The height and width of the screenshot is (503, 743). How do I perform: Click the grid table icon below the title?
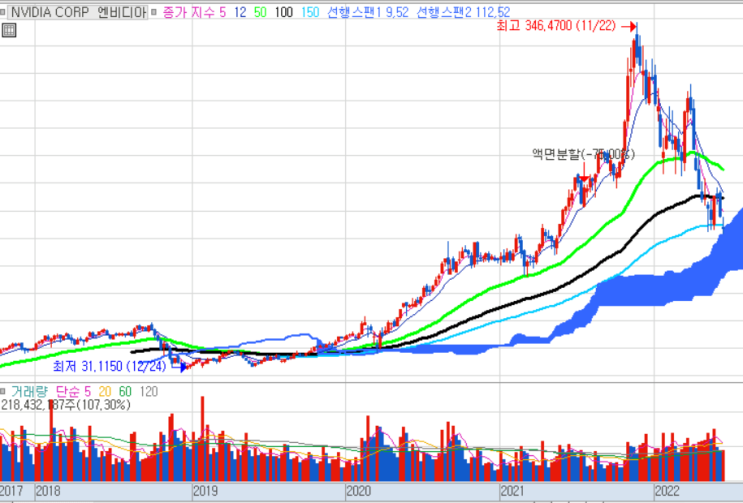pos(9,31)
